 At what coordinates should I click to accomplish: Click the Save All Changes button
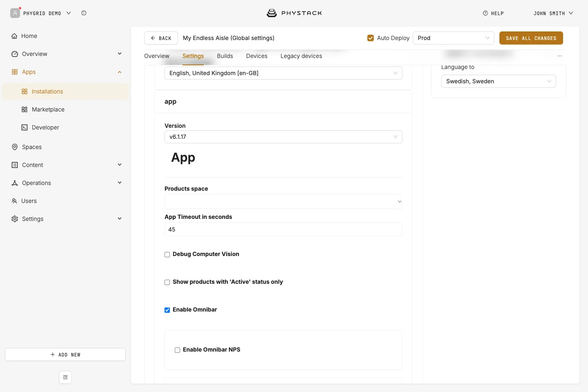tap(531, 38)
